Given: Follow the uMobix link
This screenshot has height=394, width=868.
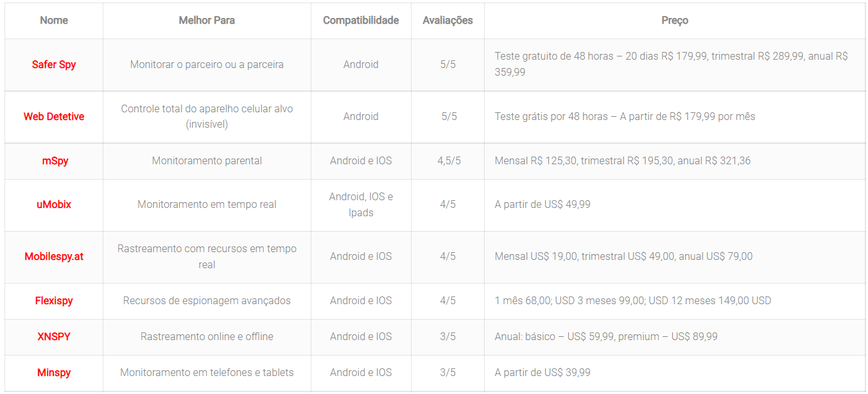Looking at the screenshot, I should pos(54,205).
